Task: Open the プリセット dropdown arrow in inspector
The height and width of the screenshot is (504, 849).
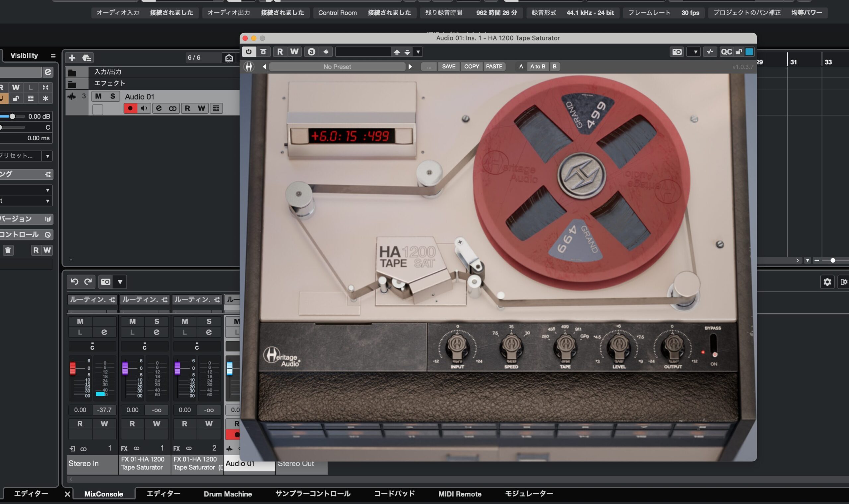Action: (47, 156)
